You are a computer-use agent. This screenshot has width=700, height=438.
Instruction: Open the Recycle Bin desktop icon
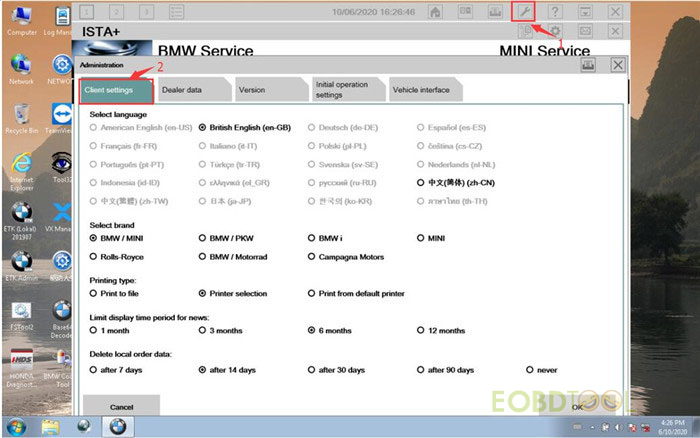click(x=20, y=117)
